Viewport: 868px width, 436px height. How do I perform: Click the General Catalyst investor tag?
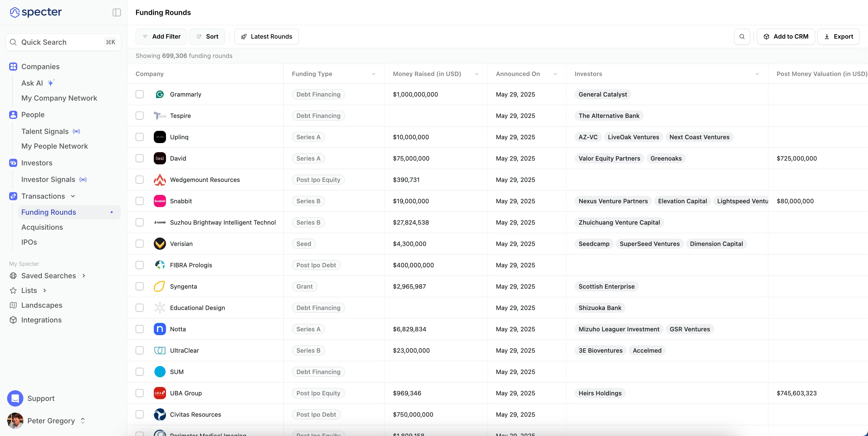tap(603, 95)
